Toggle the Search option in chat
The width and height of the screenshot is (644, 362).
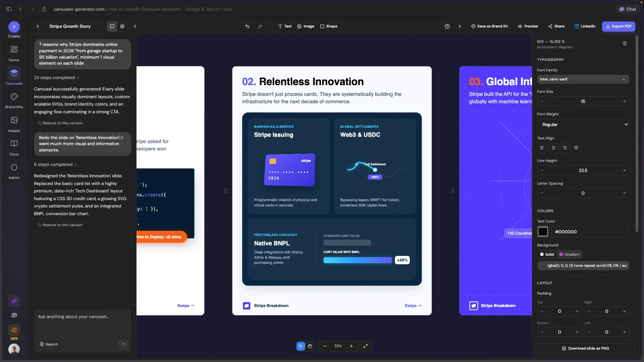(x=49, y=345)
